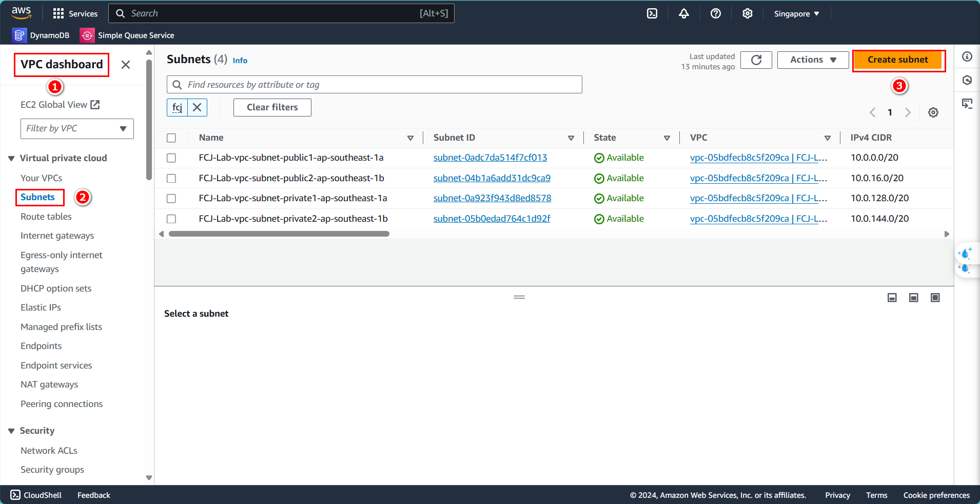Set details panel to half-height view
Image resolution: width=980 pixels, height=504 pixels.
(914, 298)
